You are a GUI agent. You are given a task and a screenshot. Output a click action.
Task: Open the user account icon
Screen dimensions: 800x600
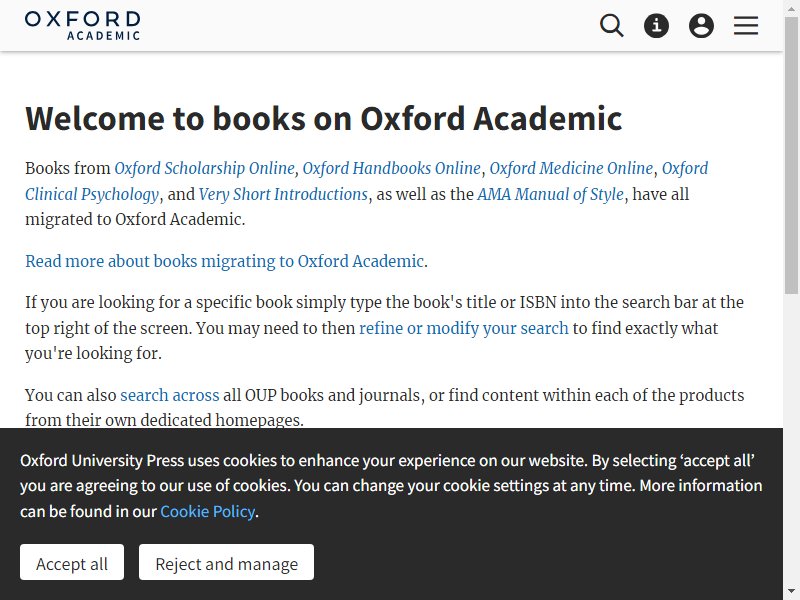(x=701, y=25)
